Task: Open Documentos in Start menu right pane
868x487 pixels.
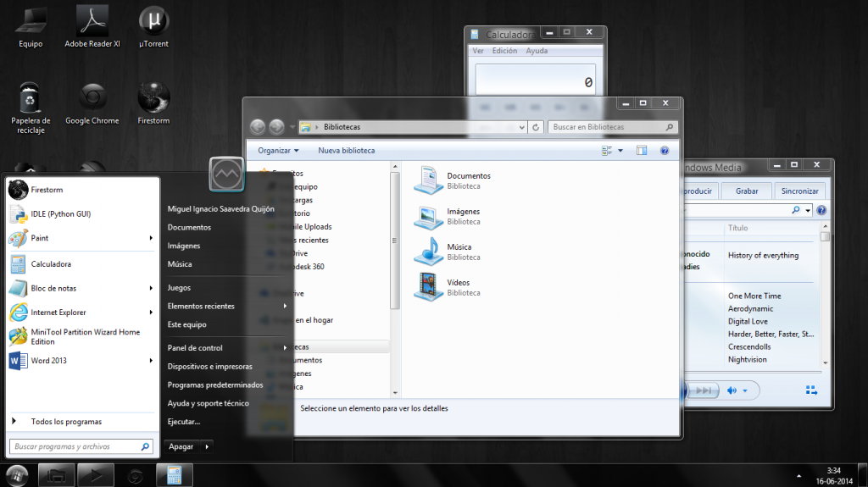Action: (189, 228)
